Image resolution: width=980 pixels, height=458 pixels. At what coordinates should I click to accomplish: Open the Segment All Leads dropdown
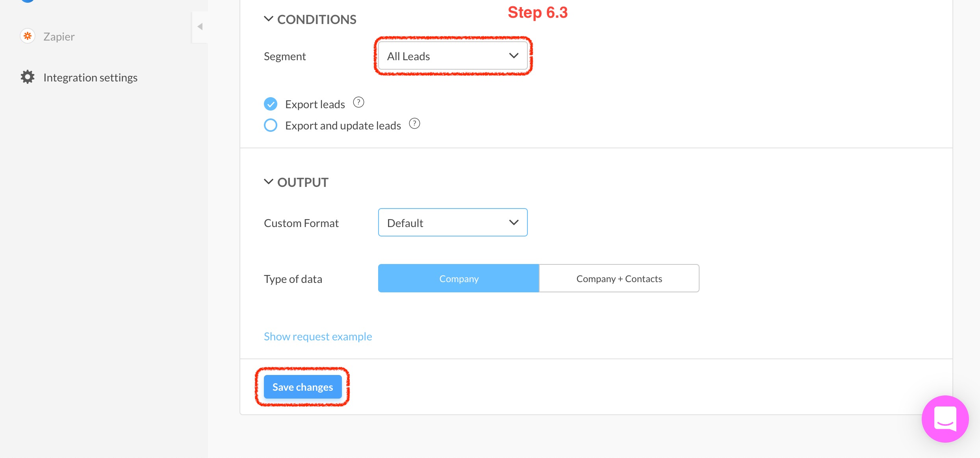[x=453, y=56]
